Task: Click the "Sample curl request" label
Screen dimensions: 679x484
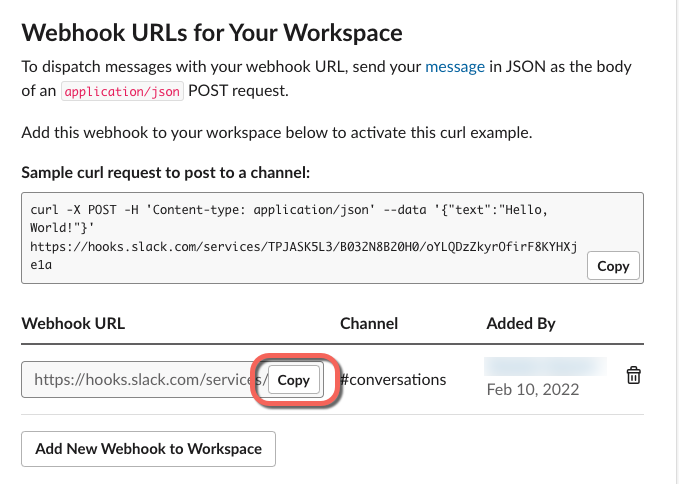Action: pos(165,173)
